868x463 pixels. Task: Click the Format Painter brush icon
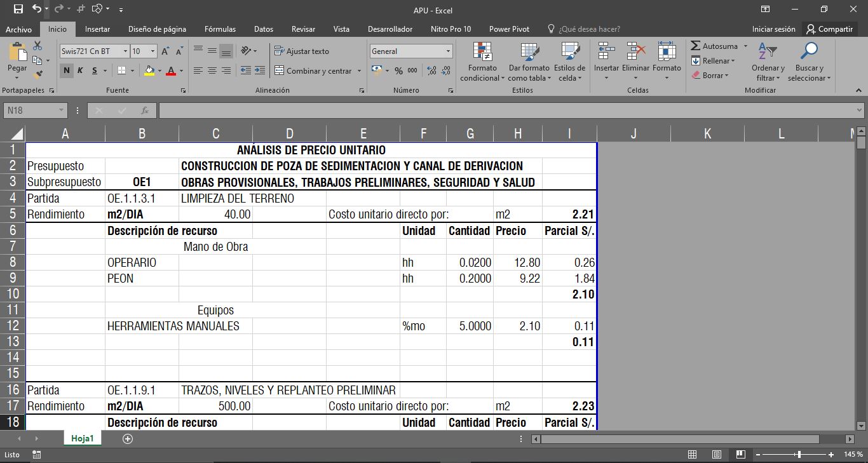click(x=37, y=74)
